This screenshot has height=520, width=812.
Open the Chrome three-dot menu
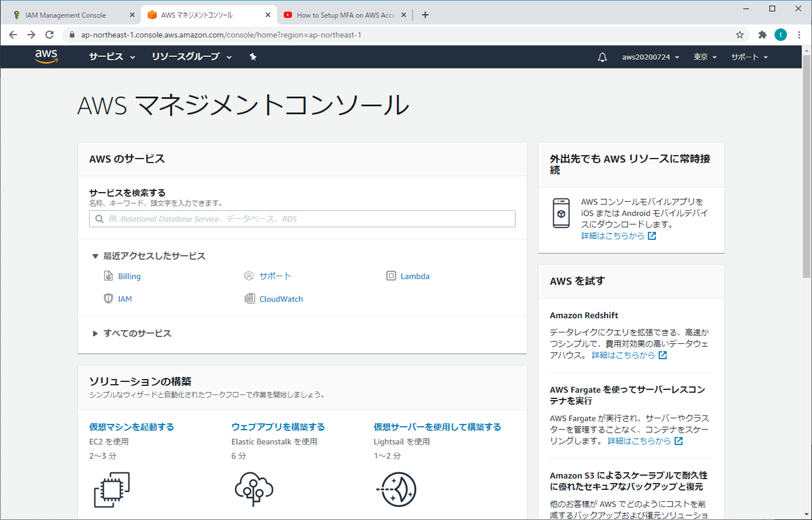click(799, 35)
